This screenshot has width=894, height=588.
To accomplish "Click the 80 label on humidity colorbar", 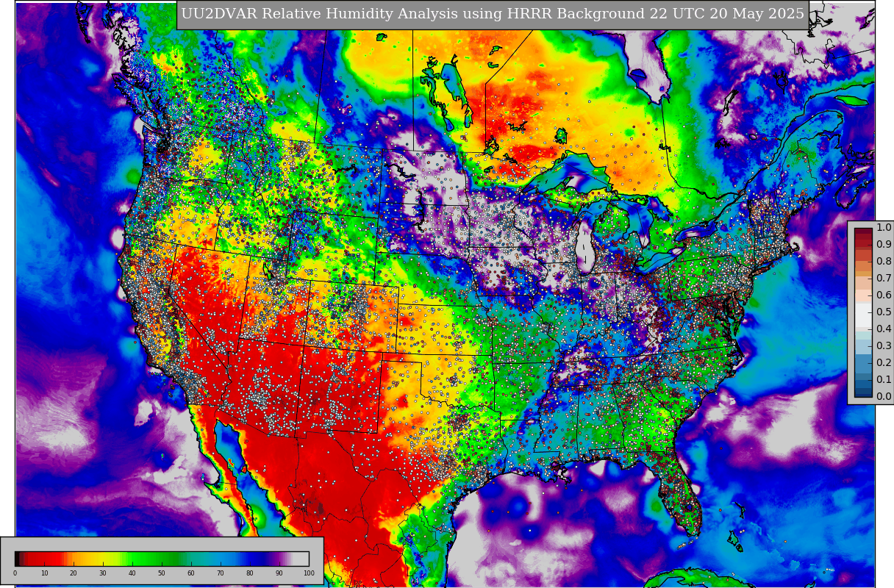I will pos(250,573).
